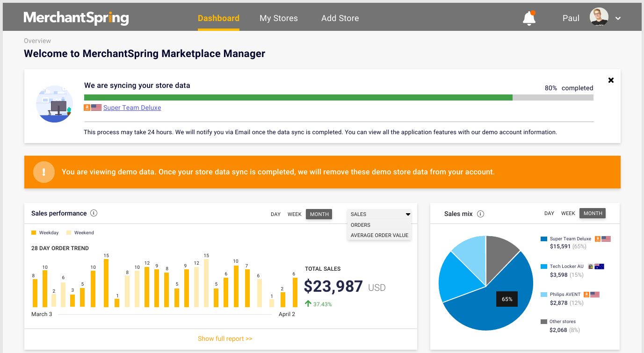Screen dimensions: 644x353
Task: Click Show full report link
Action: (x=225, y=339)
